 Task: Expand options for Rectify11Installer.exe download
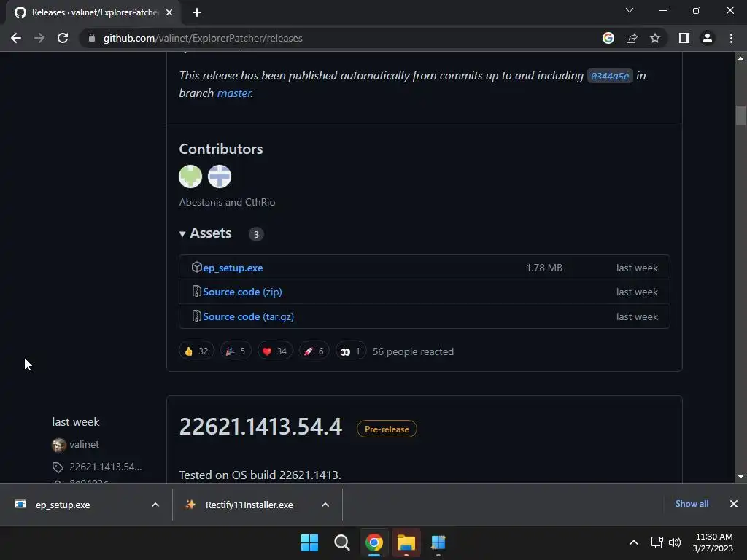pos(325,505)
